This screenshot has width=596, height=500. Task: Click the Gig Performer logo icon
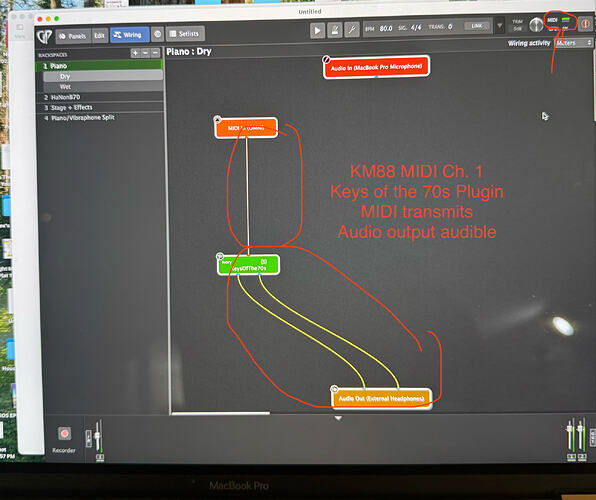click(44, 37)
